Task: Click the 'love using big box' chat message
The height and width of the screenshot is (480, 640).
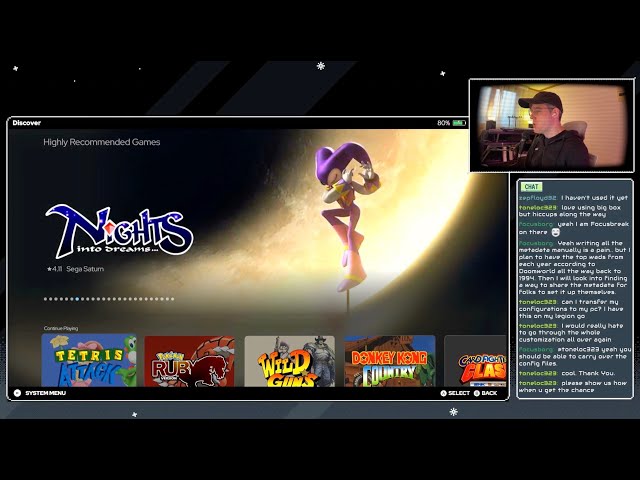Action: [x=570, y=211]
